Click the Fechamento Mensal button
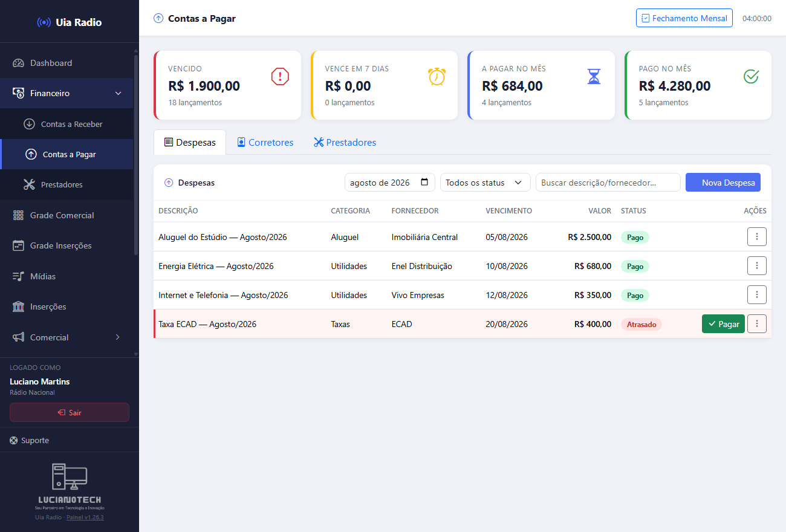The height and width of the screenshot is (532, 786). tap(684, 18)
